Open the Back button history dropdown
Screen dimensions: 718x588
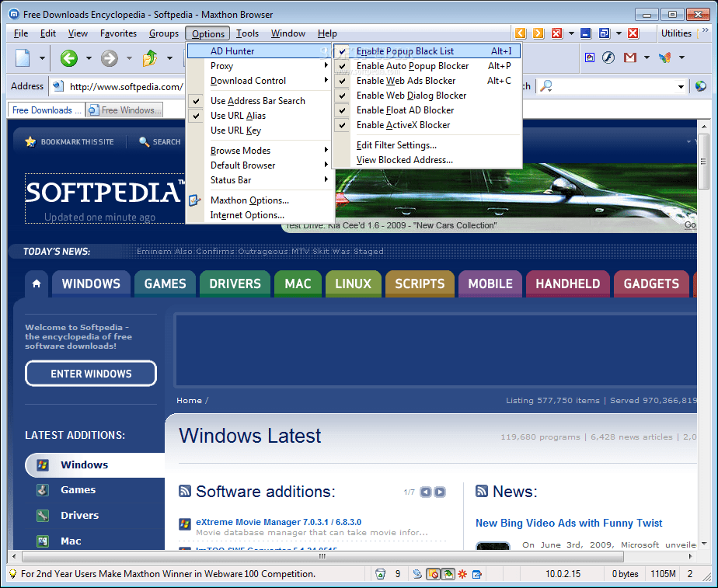pos(89,58)
